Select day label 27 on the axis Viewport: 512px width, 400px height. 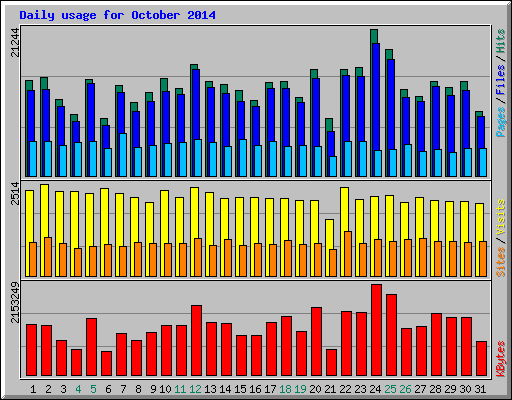point(420,389)
